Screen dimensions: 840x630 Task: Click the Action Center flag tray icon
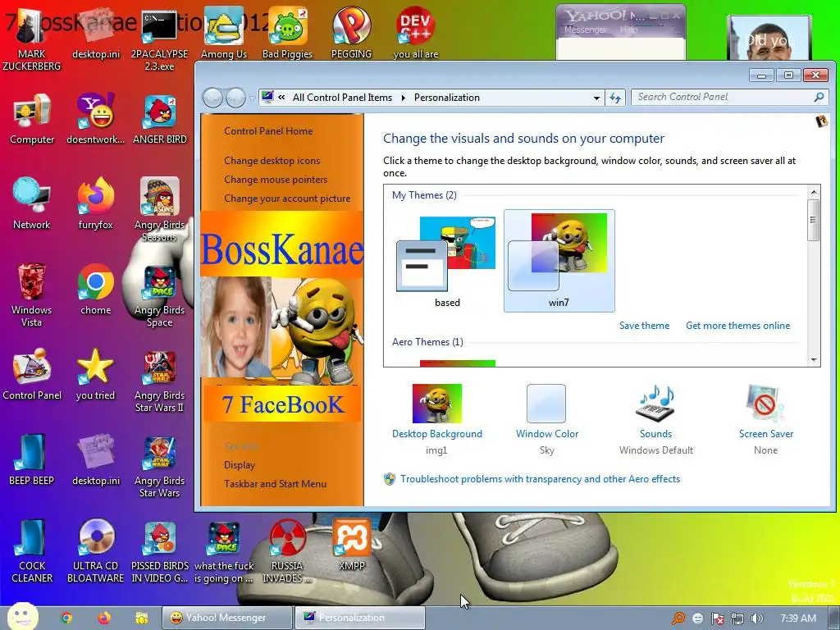[718, 619]
